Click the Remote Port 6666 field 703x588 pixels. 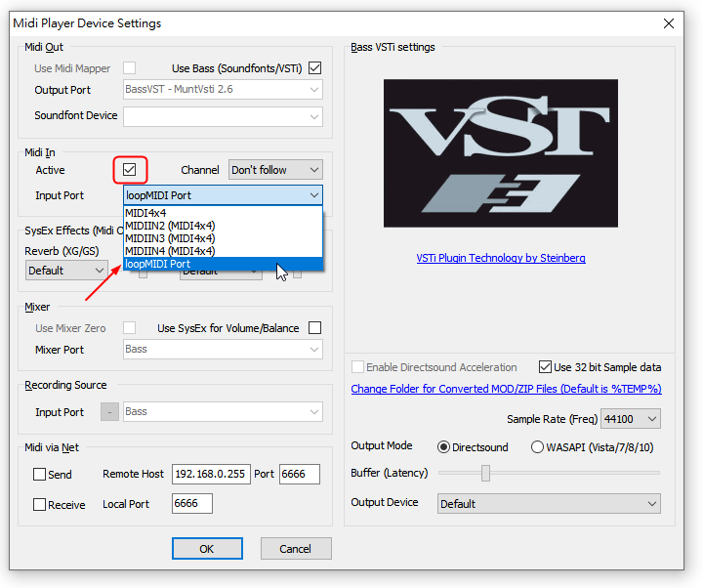300,474
